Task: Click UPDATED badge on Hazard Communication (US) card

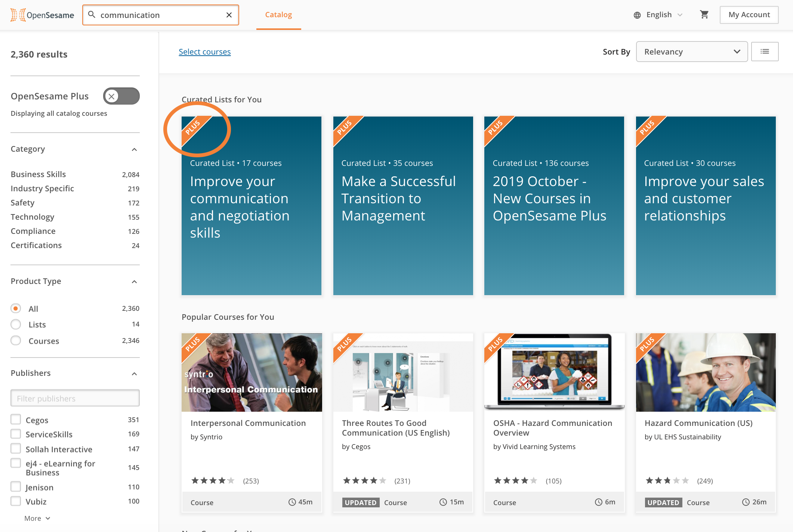Action: [x=663, y=502]
